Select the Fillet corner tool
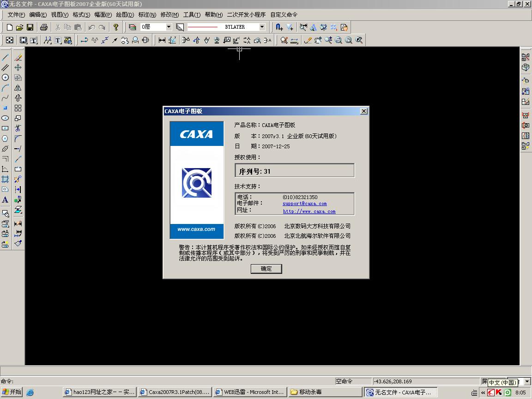 [18, 139]
